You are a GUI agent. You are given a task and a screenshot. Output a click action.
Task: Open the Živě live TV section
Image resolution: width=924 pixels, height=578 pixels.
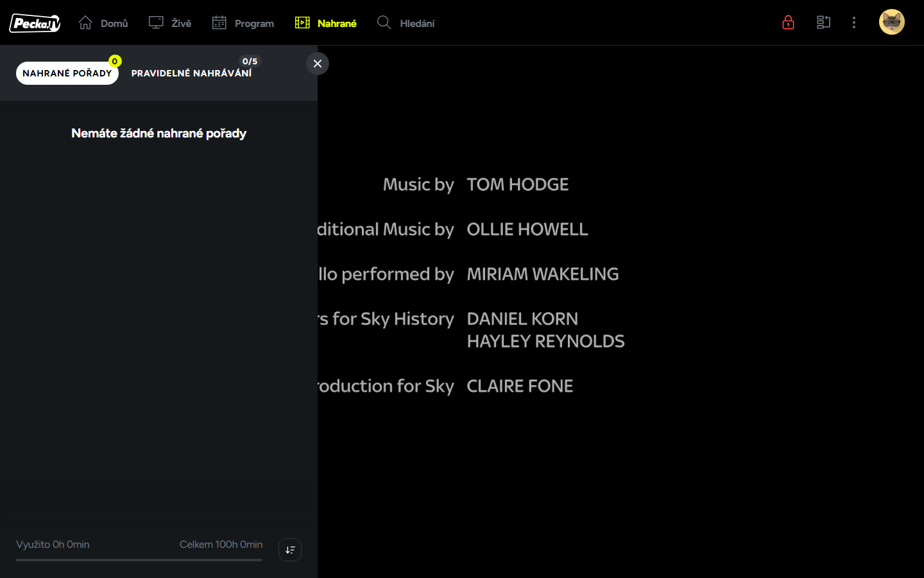(170, 23)
